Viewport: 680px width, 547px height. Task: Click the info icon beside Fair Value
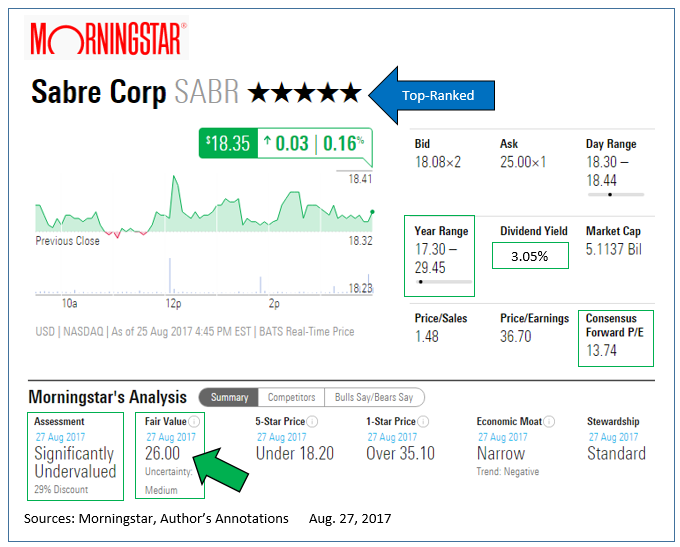click(x=194, y=421)
